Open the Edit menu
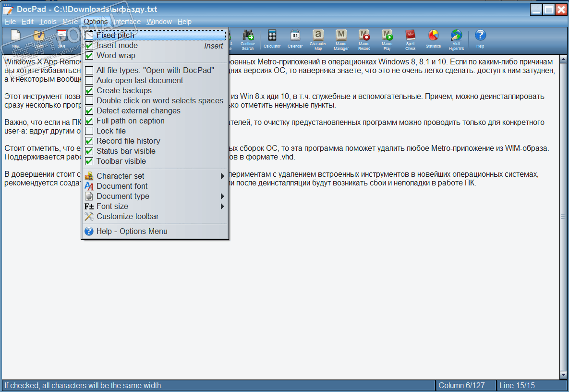The width and height of the screenshot is (569, 392). pos(27,22)
